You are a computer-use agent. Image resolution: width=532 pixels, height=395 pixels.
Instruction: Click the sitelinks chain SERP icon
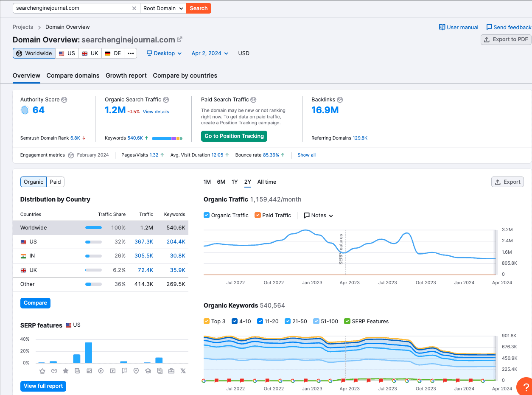[54, 371]
